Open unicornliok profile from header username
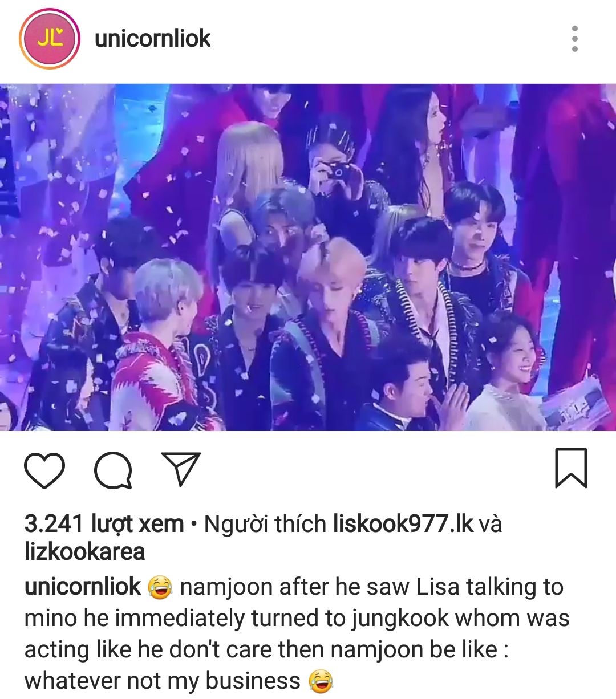 153,39
